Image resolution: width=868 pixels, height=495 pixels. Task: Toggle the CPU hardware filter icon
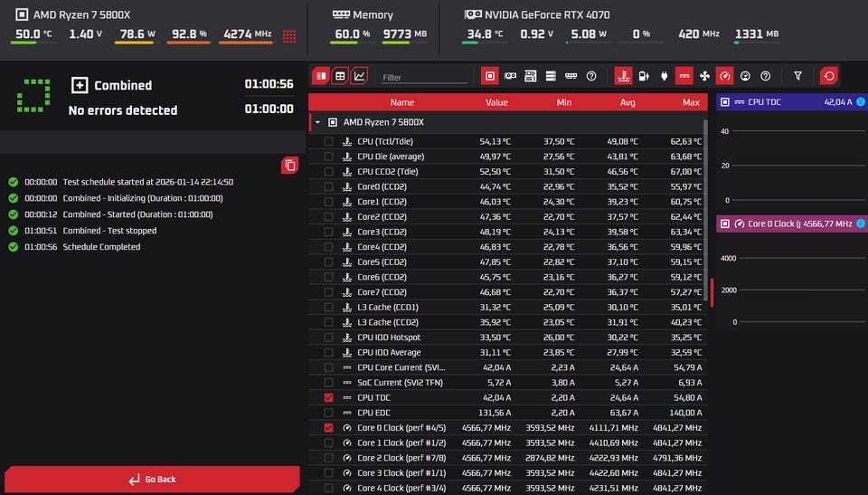[x=490, y=76]
